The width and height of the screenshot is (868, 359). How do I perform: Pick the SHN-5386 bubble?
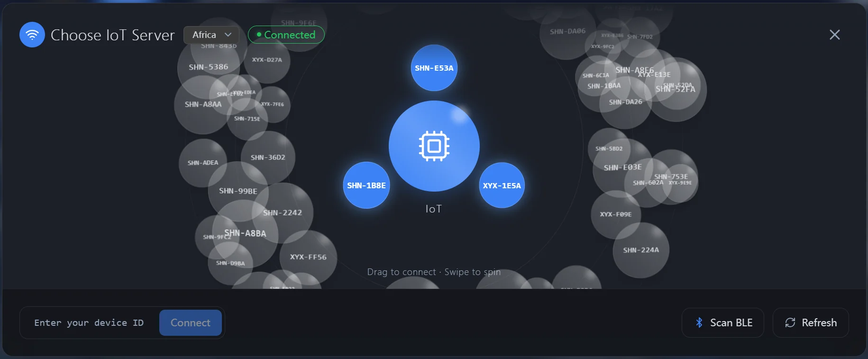[208, 67]
